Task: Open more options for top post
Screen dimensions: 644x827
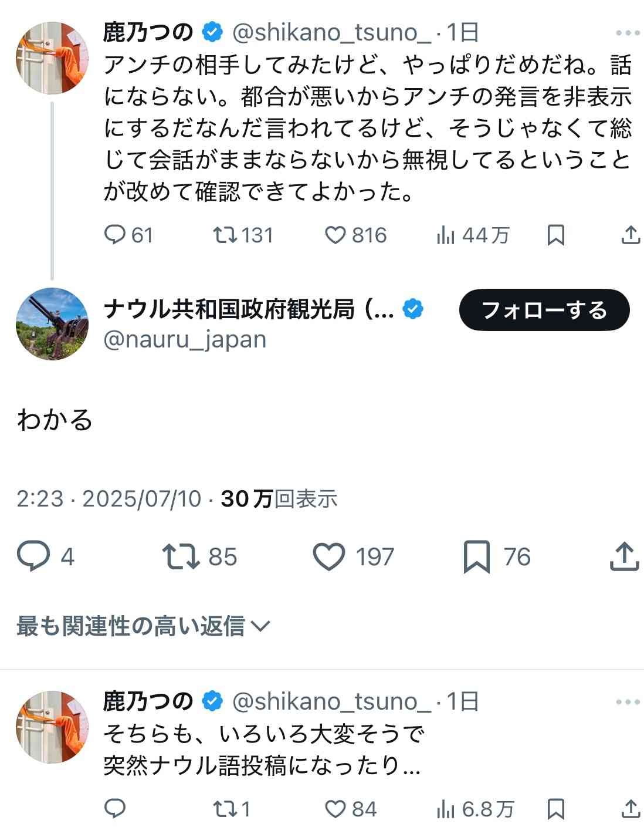Action: pos(628,33)
